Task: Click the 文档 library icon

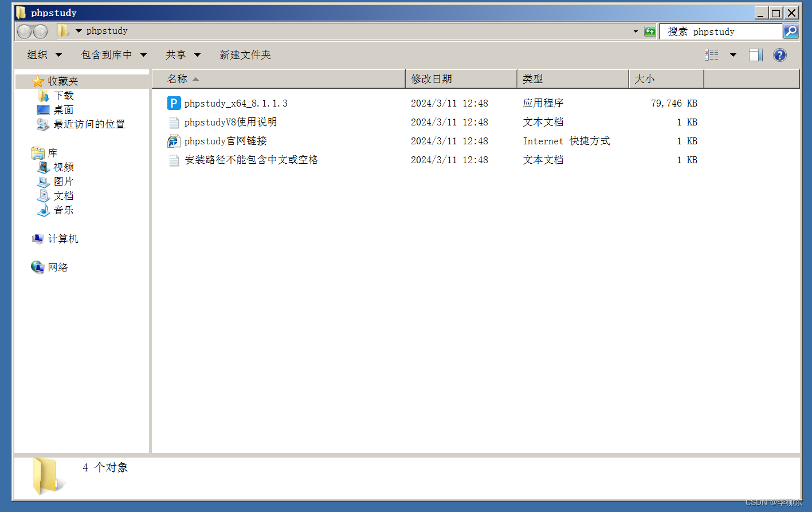Action: pos(44,196)
